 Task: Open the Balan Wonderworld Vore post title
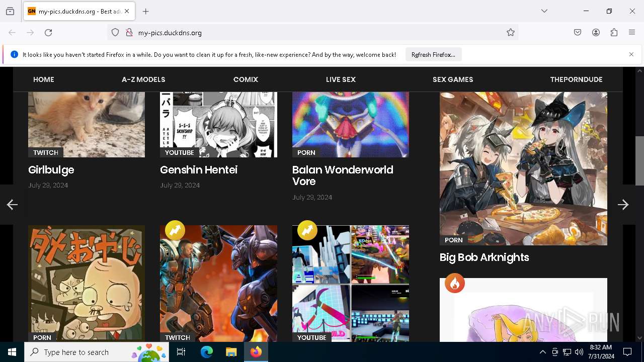coord(343,175)
